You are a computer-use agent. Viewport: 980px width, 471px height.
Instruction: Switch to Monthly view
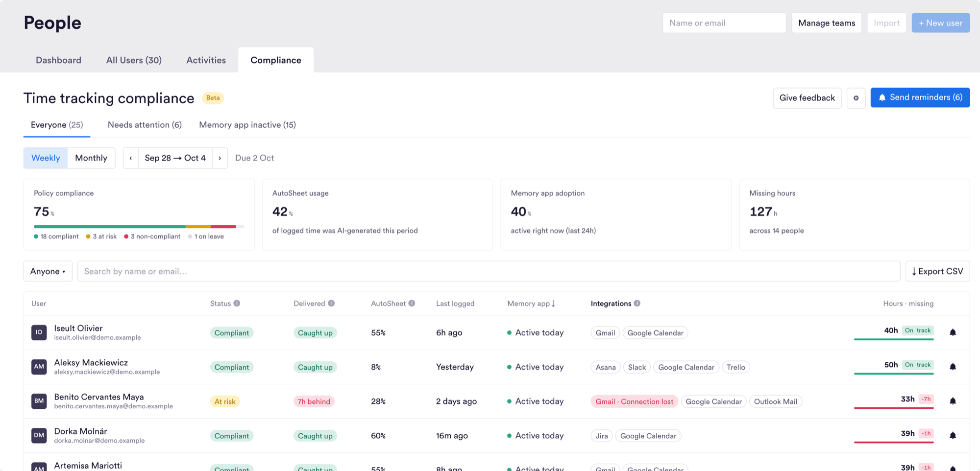point(91,158)
